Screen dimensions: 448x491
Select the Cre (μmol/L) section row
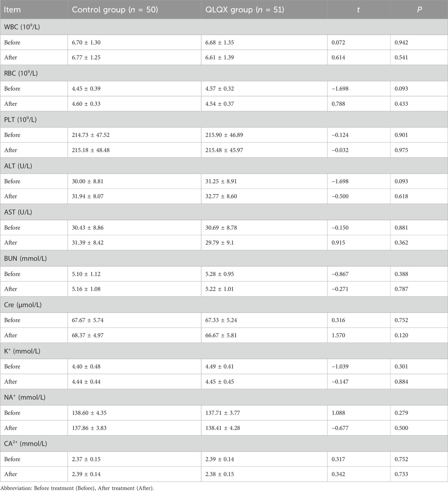(x=224, y=305)
